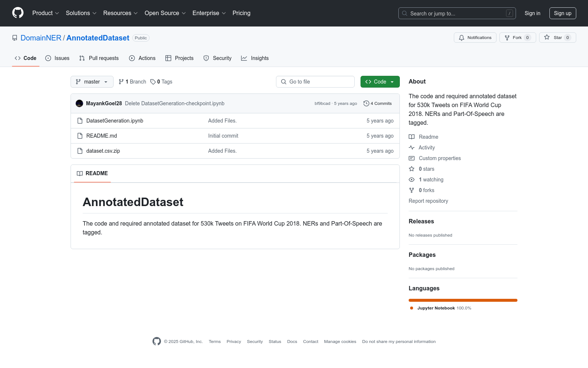Click the Custom properties icon
The height and width of the screenshot is (368, 588).
pyautogui.click(x=412, y=158)
